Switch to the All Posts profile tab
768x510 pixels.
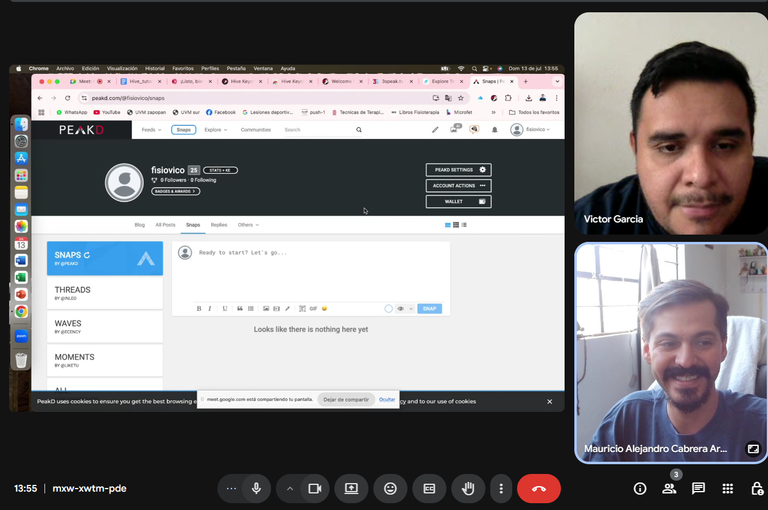tap(165, 225)
